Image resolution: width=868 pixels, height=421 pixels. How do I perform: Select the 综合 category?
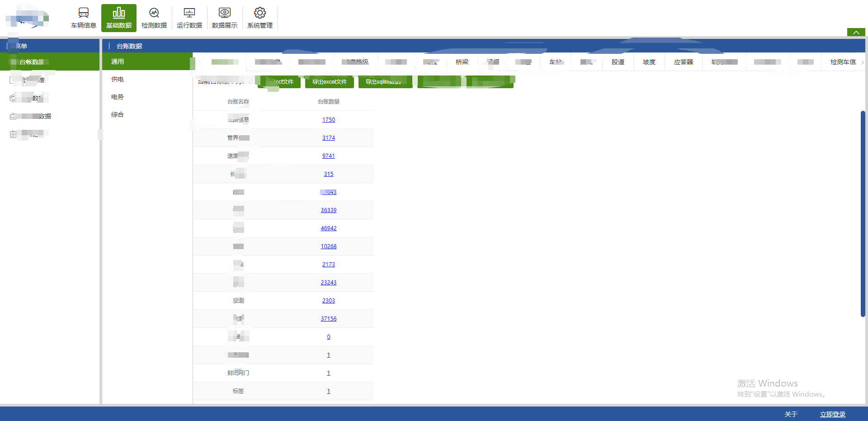coord(147,114)
